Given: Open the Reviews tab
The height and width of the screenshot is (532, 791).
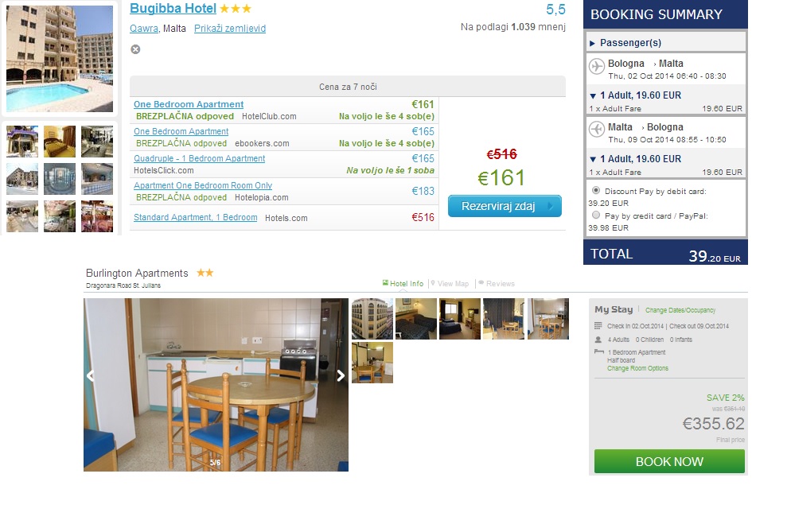Looking at the screenshot, I should click(x=497, y=283).
